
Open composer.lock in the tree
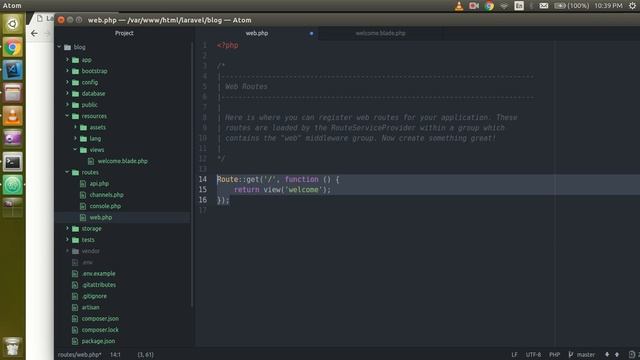pyautogui.click(x=100, y=330)
